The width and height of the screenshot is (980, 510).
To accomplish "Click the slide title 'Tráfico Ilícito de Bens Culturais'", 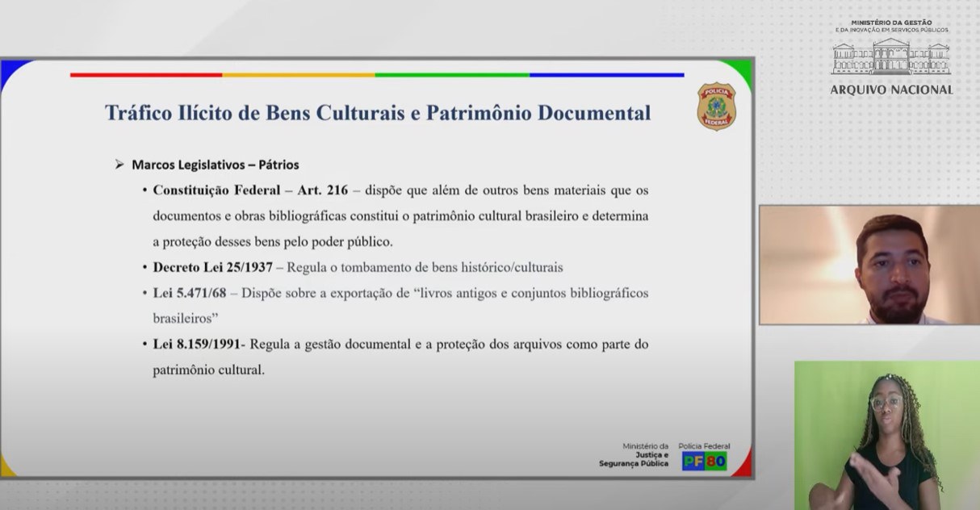I will (377, 113).
